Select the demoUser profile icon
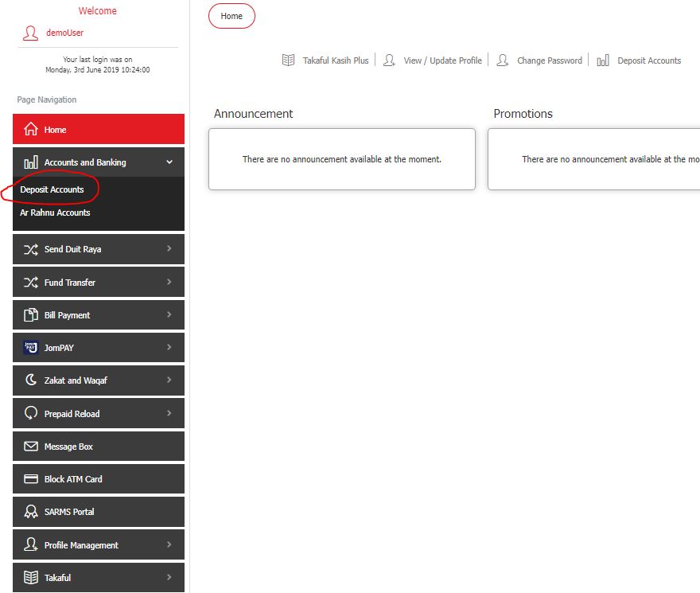The width and height of the screenshot is (700, 593). coord(30,33)
